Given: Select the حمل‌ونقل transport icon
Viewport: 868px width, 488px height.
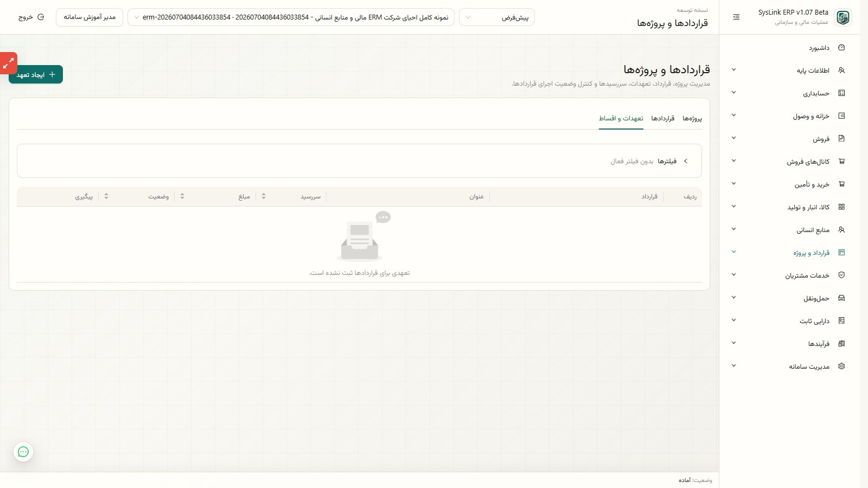Looking at the screenshot, I should [x=841, y=298].
